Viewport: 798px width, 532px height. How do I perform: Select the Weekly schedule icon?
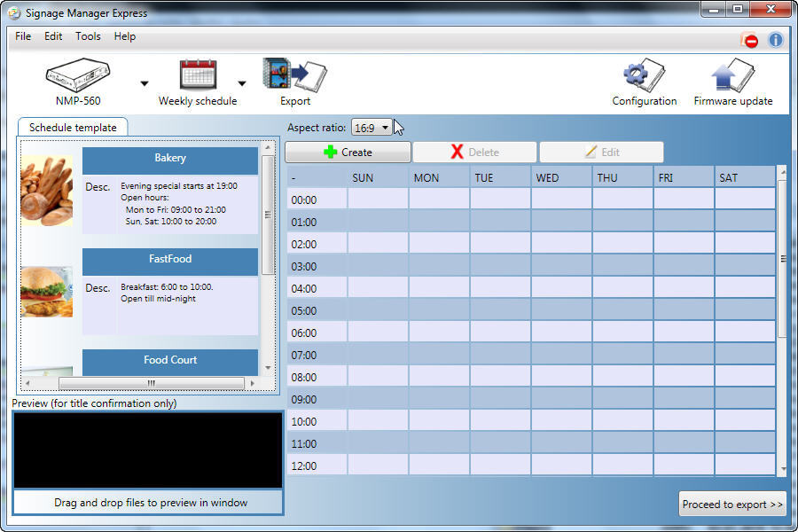197,75
